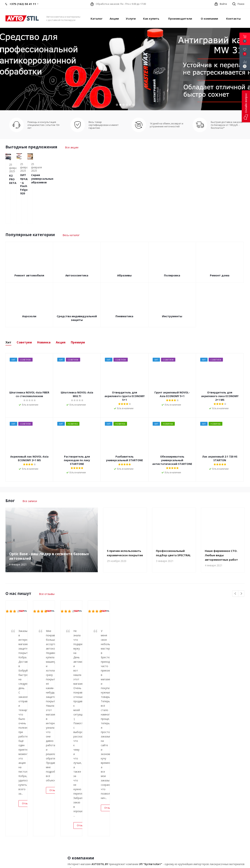Open Шпатлевка NOVOL-Asia FIBER product

[x=29, y=394]
